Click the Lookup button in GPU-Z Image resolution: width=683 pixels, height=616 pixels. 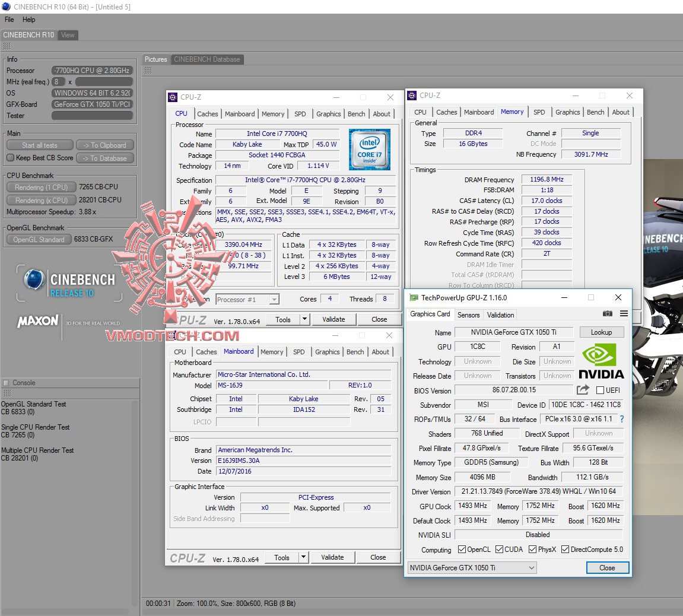pyautogui.click(x=601, y=332)
